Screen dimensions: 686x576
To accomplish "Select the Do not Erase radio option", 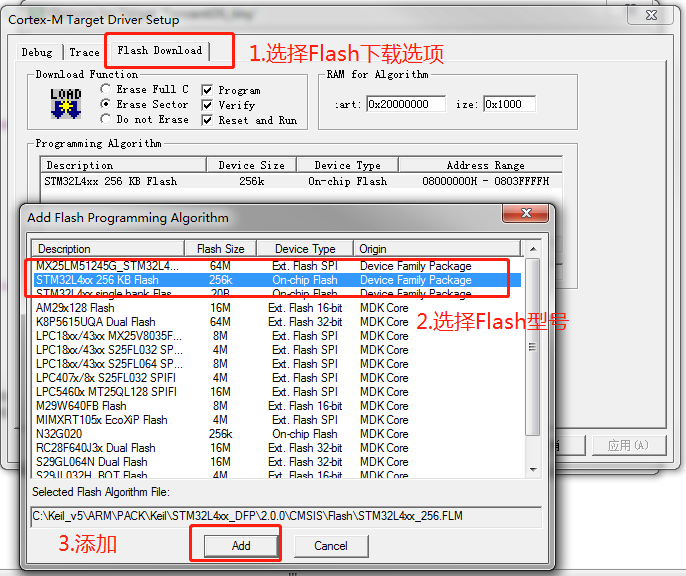I will (105, 119).
